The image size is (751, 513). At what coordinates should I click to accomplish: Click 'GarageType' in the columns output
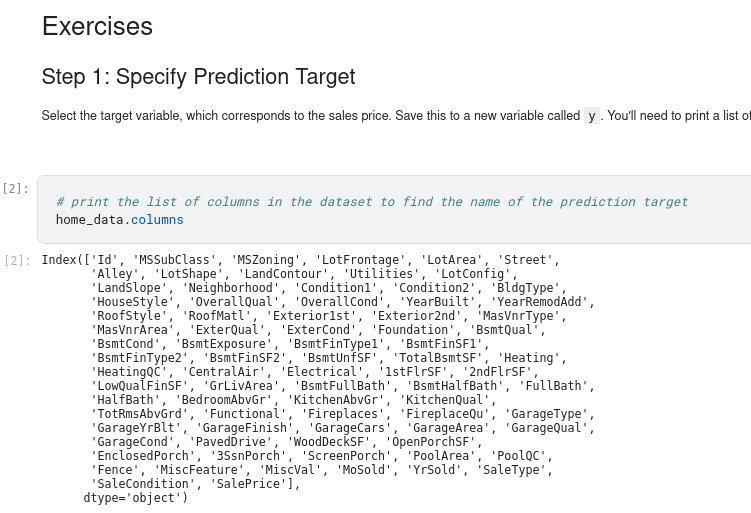point(547,414)
